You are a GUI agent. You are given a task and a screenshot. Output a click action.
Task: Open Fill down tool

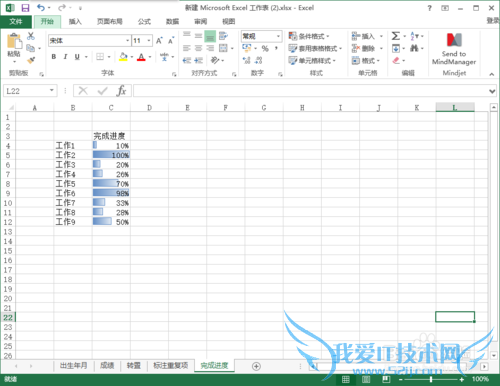[x=396, y=49]
